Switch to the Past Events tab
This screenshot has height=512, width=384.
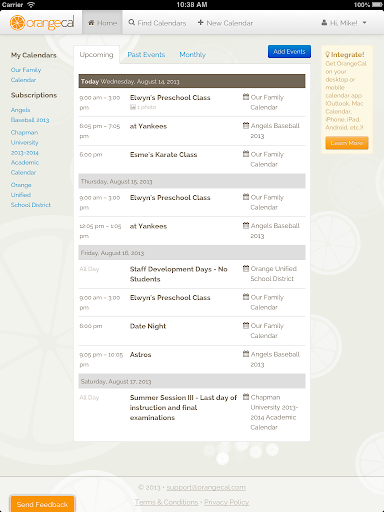tap(146, 54)
